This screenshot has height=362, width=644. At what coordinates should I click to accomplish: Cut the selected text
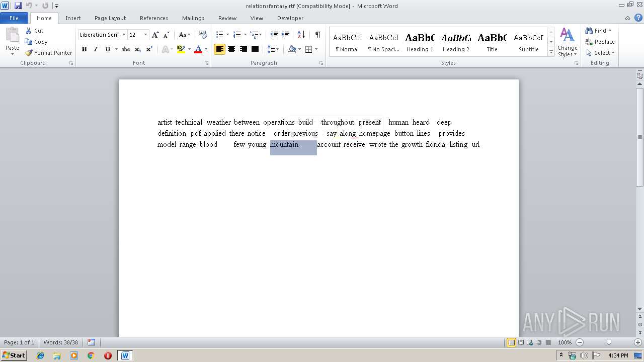35,31
